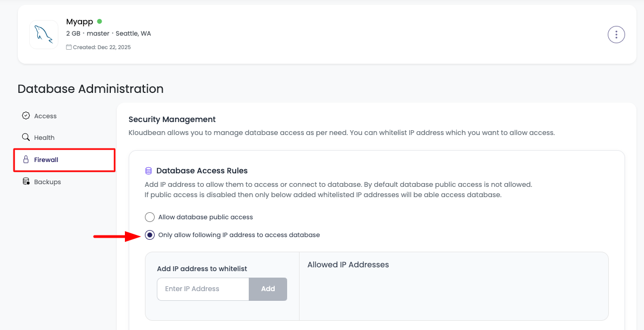Select Allow database public access

pyautogui.click(x=149, y=217)
